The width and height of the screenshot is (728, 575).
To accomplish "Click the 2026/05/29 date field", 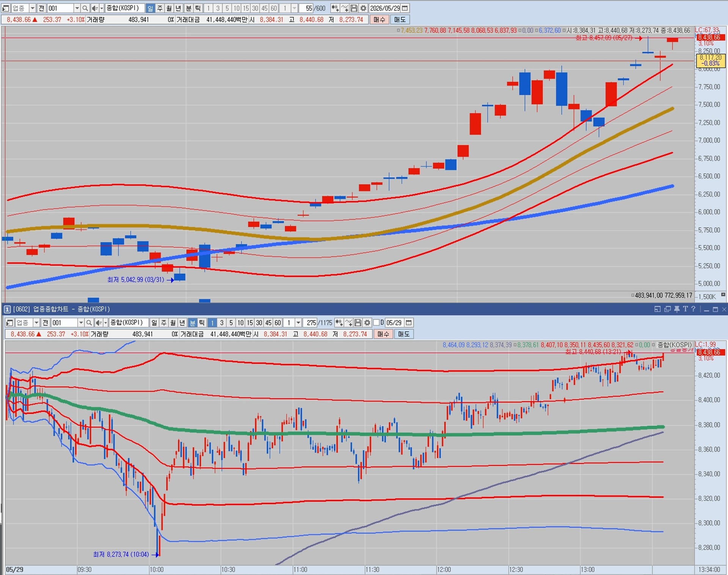I will click(384, 8).
